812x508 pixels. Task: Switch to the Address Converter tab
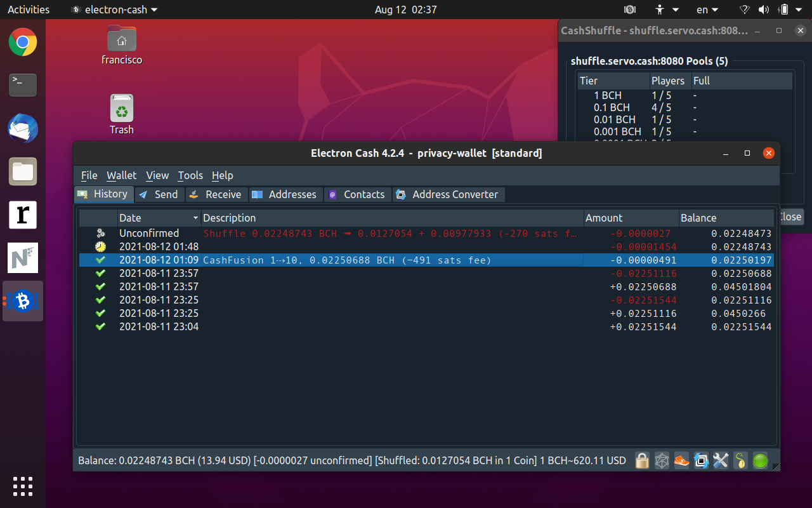(x=449, y=194)
